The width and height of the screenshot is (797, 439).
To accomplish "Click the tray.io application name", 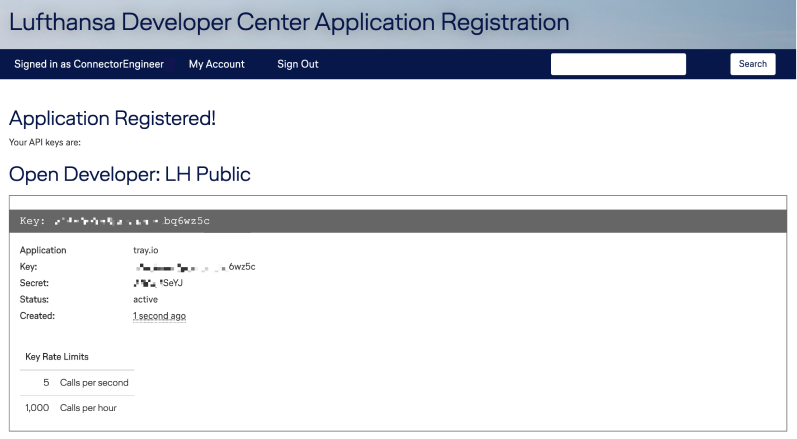I will click(147, 250).
